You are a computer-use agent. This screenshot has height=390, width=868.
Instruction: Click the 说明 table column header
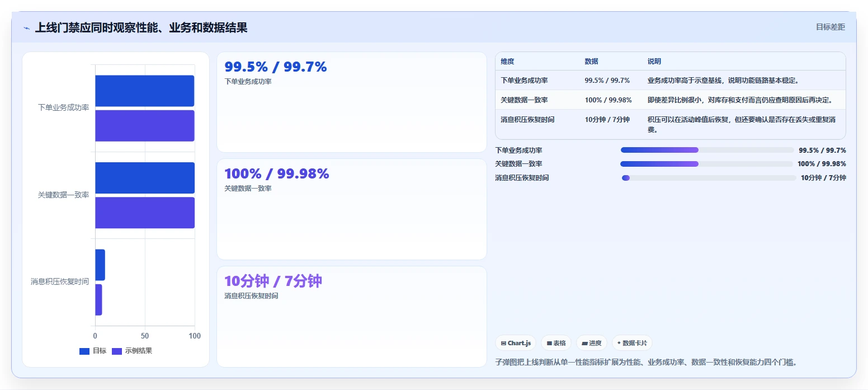point(654,62)
